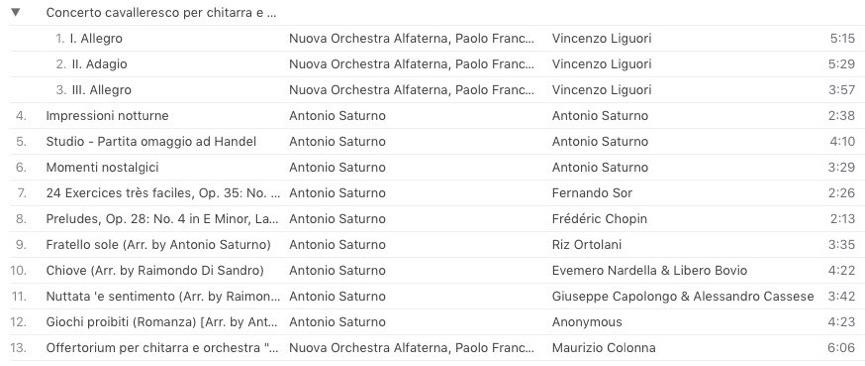
Task: Select Offertorium per chitarra e orchestra
Action: pyautogui.click(x=432, y=348)
